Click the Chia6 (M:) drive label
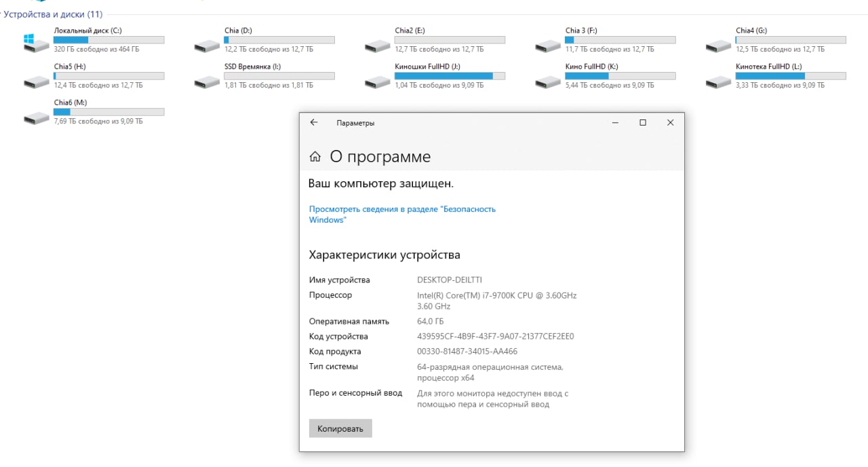 pos(70,102)
